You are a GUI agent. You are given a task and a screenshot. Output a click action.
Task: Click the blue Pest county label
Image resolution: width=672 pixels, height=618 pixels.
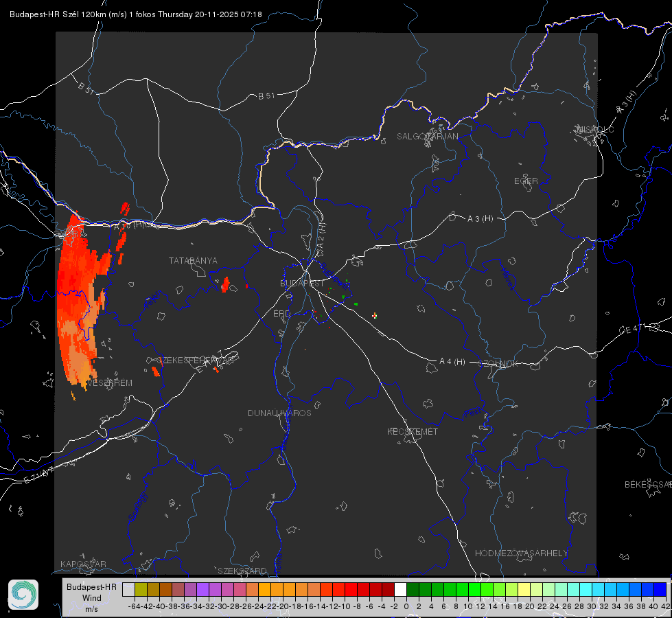click(473, 413)
